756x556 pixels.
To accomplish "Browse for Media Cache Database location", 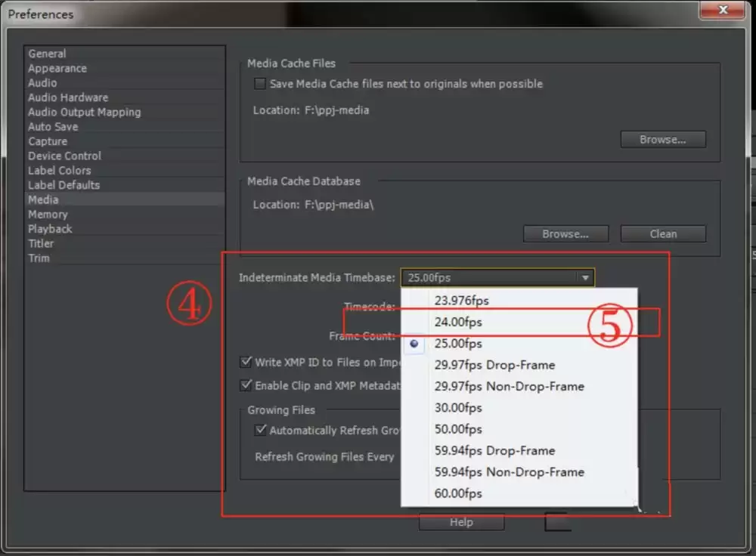I will click(x=565, y=234).
